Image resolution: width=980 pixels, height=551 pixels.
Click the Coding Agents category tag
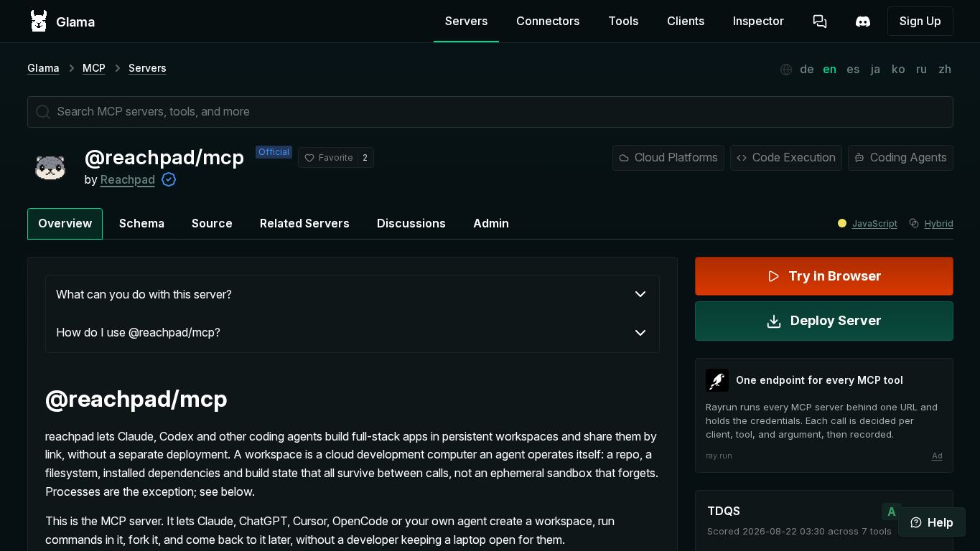pyautogui.click(x=900, y=158)
